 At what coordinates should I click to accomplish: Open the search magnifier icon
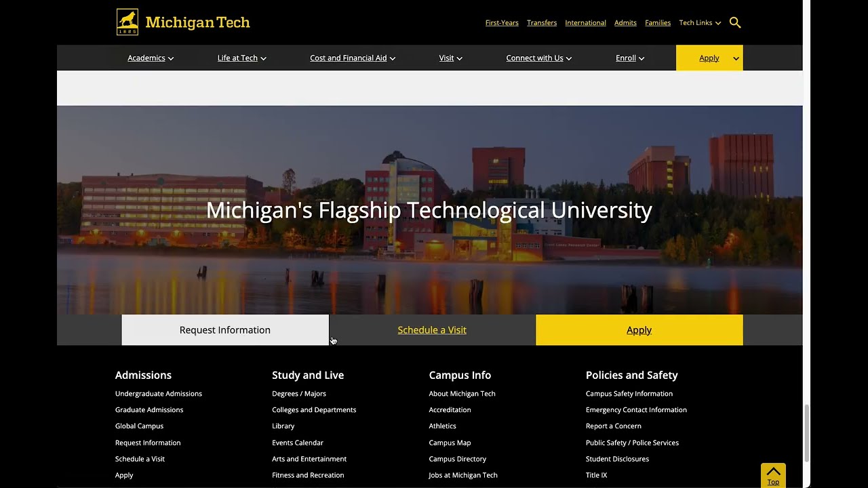tap(735, 22)
